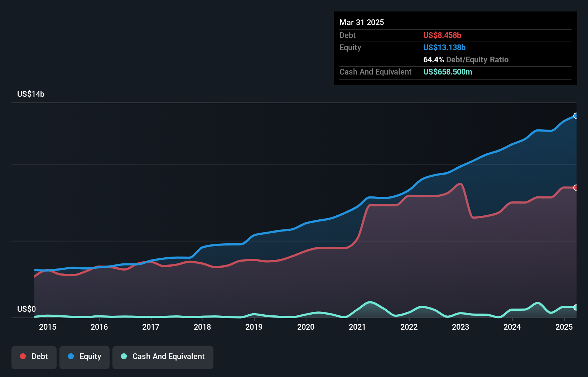Select the Debt endpoint marker on the chart

(575, 187)
